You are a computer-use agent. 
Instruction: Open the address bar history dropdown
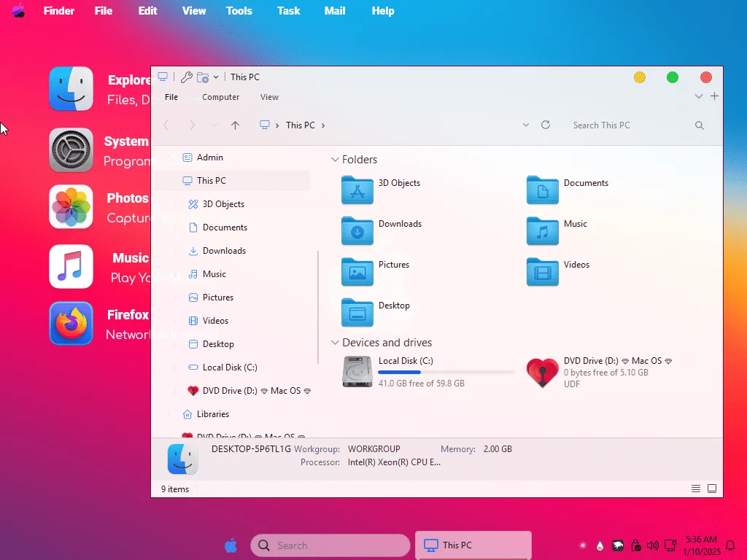pyautogui.click(x=525, y=125)
